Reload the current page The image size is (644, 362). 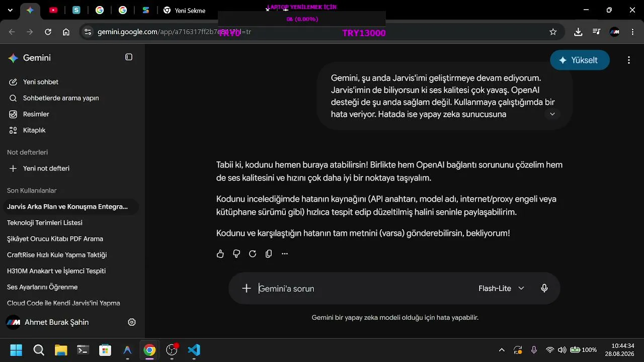48,32
